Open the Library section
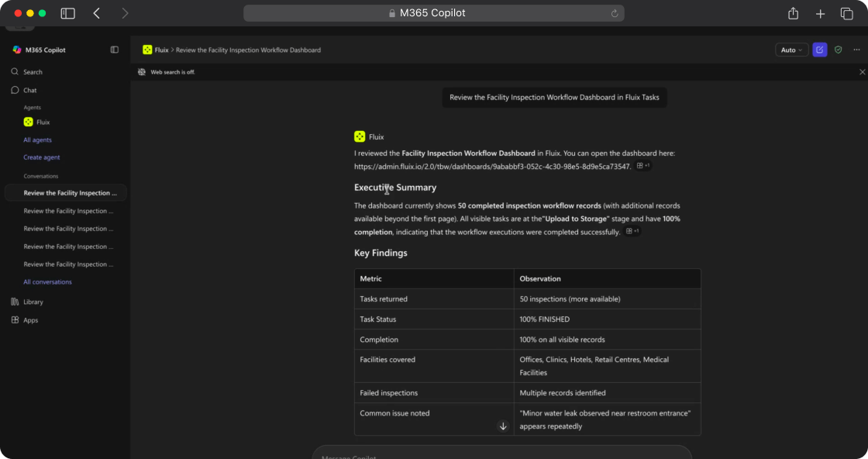868x459 pixels. tap(26, 302)
